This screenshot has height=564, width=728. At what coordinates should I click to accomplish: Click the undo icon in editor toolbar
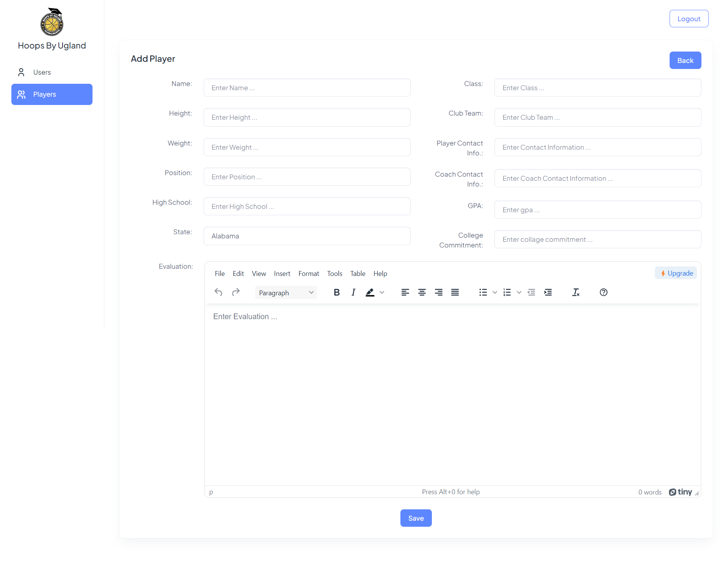point(218,292)
